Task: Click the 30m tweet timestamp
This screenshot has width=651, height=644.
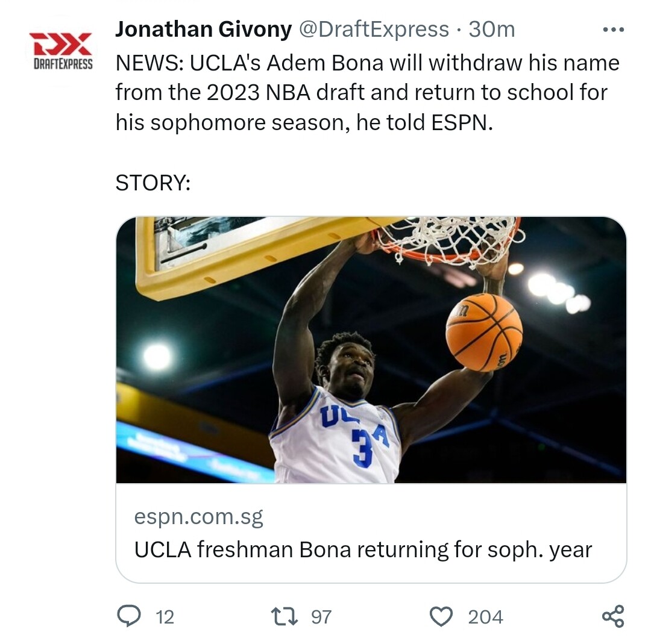Action: (x=492, y=29)
